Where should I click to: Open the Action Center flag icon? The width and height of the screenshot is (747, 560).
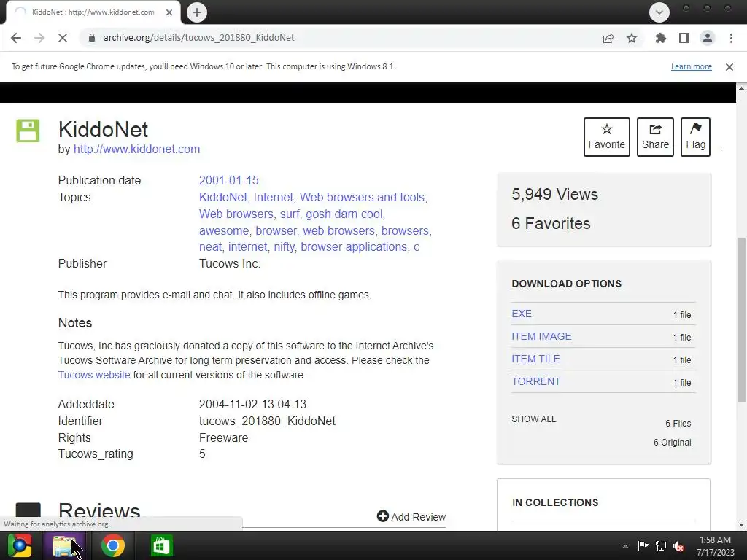643,545
